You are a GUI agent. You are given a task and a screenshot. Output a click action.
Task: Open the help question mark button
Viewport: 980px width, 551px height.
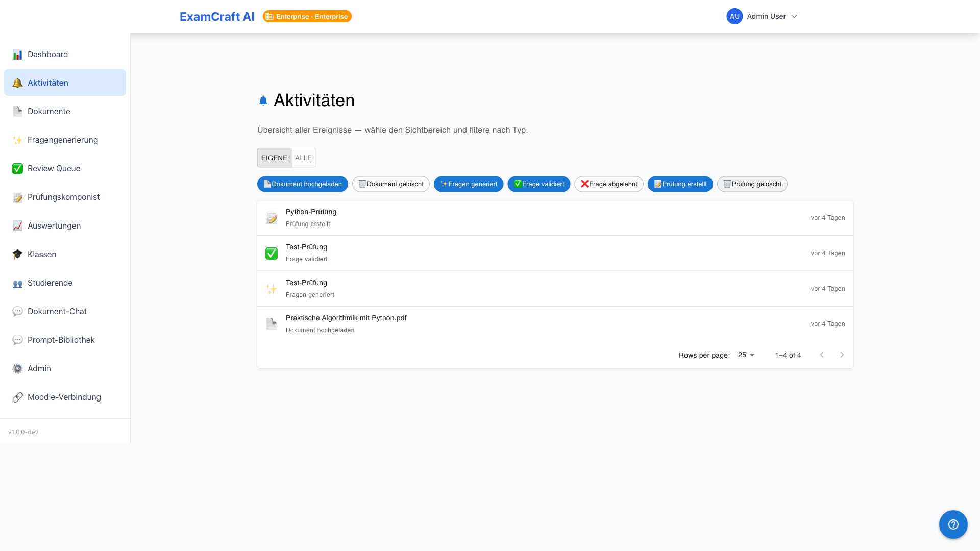click(953, 524)
